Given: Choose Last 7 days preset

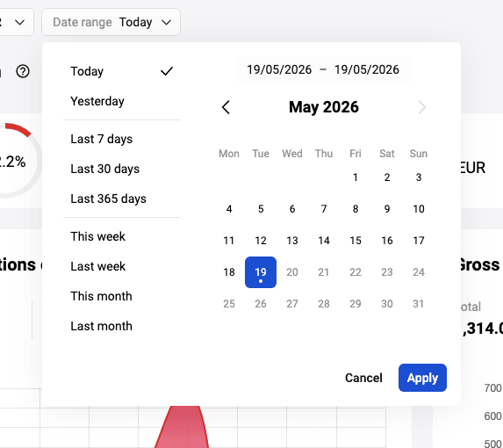Looking at the screenshot, I should (121, 139).
